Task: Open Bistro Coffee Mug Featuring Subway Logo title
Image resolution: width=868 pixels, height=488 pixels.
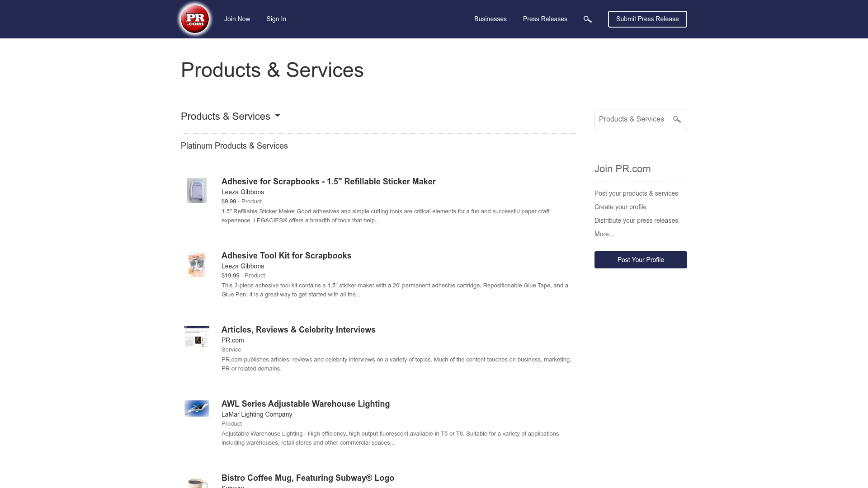Action: [x=308, y=478]
